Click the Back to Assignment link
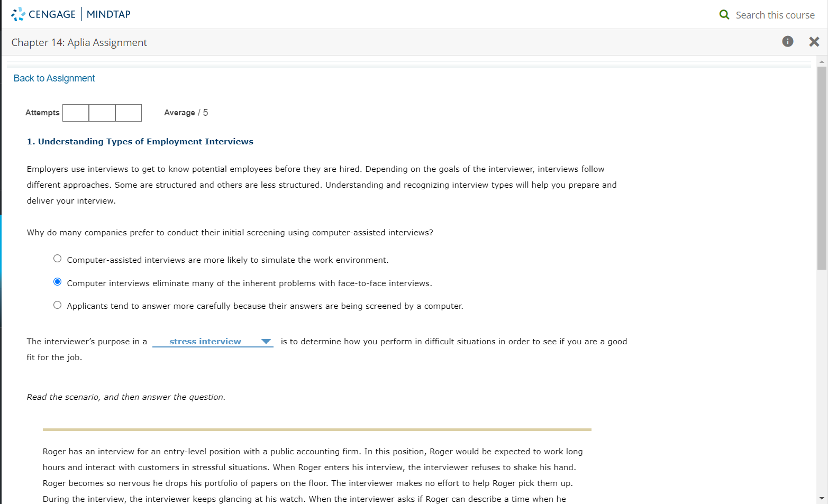 [54, 78]
